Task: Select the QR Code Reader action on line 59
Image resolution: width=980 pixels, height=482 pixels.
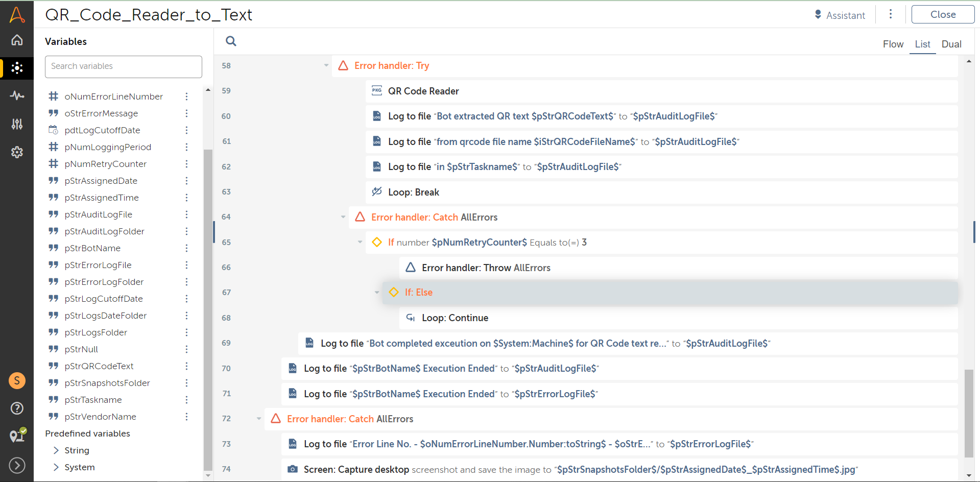Action: [423, 91]
